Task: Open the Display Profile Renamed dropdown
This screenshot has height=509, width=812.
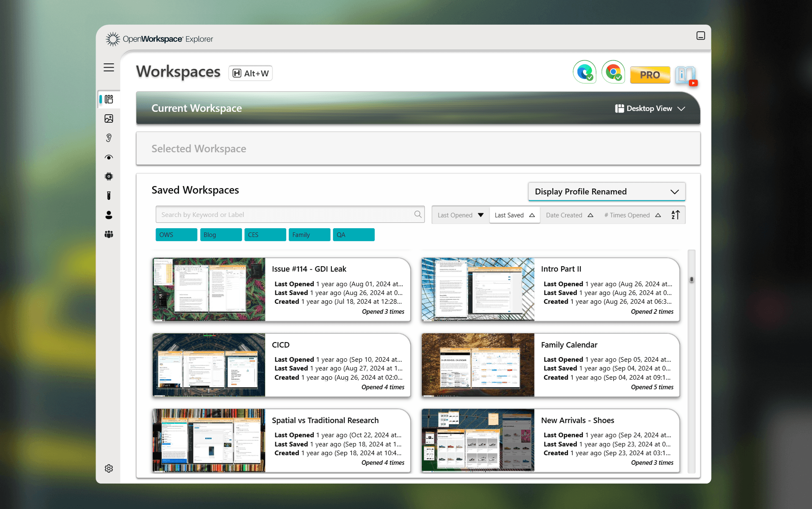Action: point(606,192)
